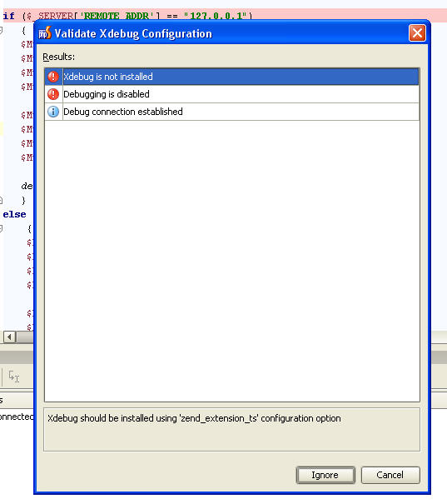Viewport: 447px width, 504px height.
Task: Close the Validate Xdebug Configuration dialog
Action: tap(417, 33)
